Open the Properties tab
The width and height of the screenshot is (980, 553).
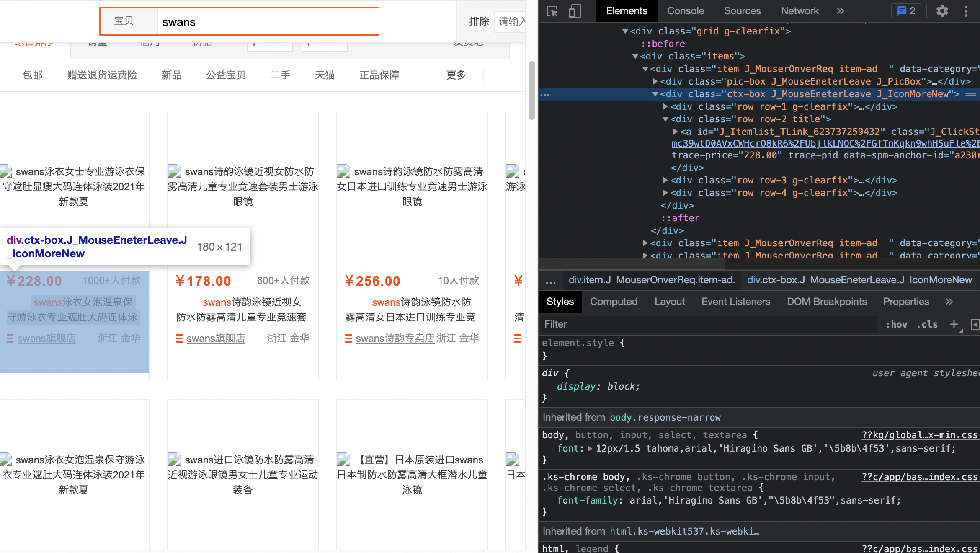point(906,302)
